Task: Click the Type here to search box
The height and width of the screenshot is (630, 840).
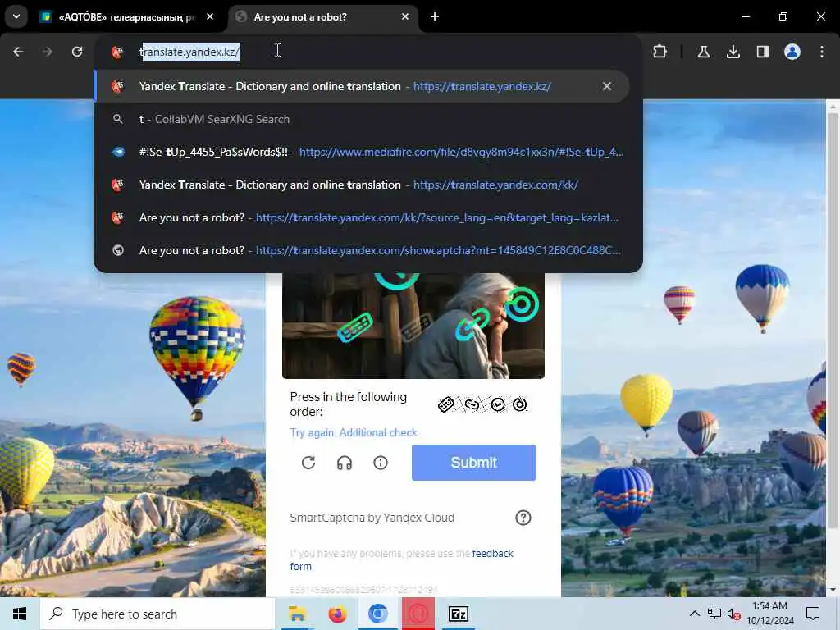Action: point(157,614)
